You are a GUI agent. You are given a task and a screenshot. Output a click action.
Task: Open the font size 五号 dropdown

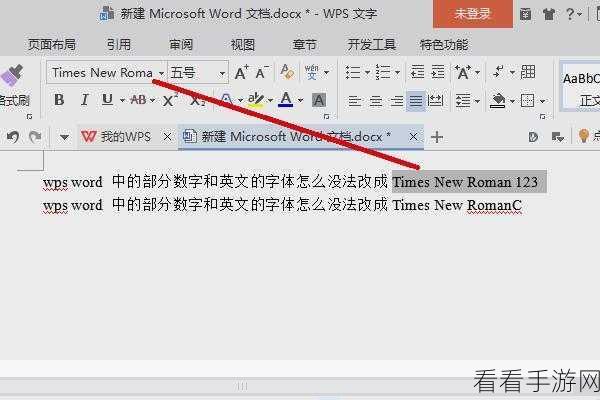click(222, 73)
